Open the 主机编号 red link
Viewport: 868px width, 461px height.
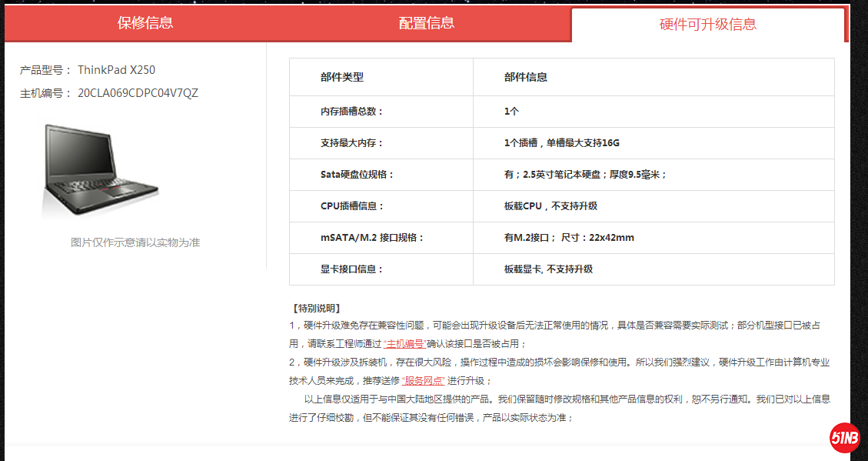coord(404,344)
